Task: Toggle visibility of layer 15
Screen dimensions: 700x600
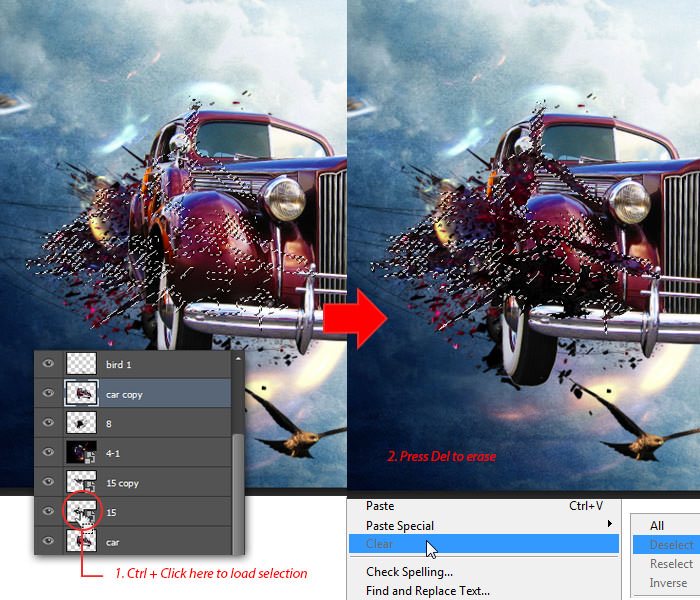Action: coord(48,511)
